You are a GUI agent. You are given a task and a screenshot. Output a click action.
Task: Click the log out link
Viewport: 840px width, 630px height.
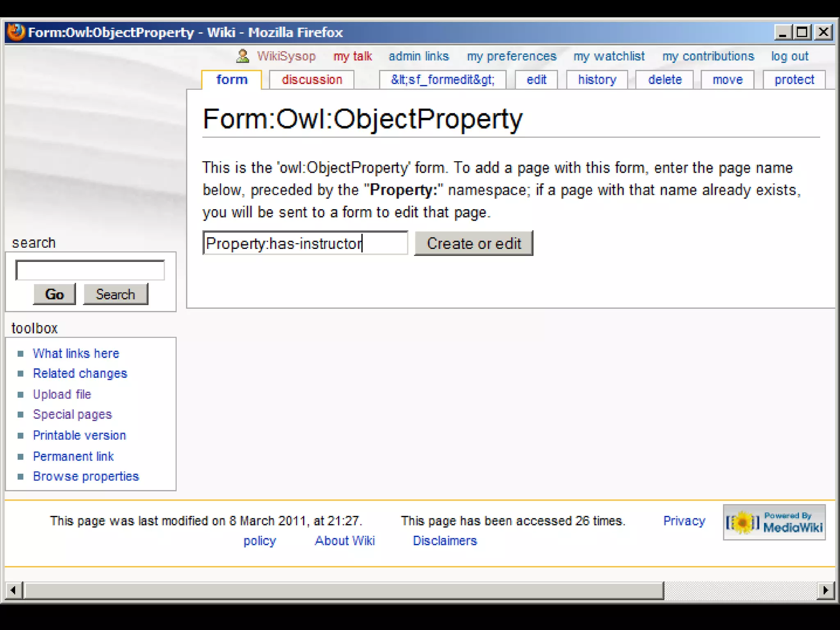789,56
